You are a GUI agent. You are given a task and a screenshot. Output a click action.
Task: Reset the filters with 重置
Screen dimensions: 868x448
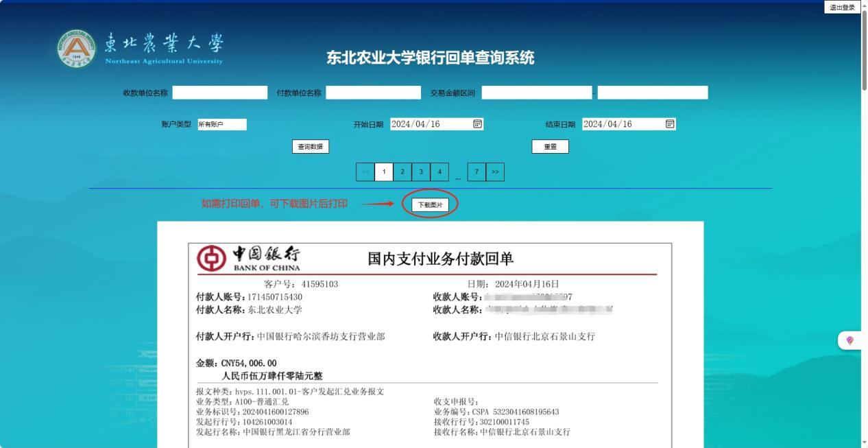click(x=551, y=147)
